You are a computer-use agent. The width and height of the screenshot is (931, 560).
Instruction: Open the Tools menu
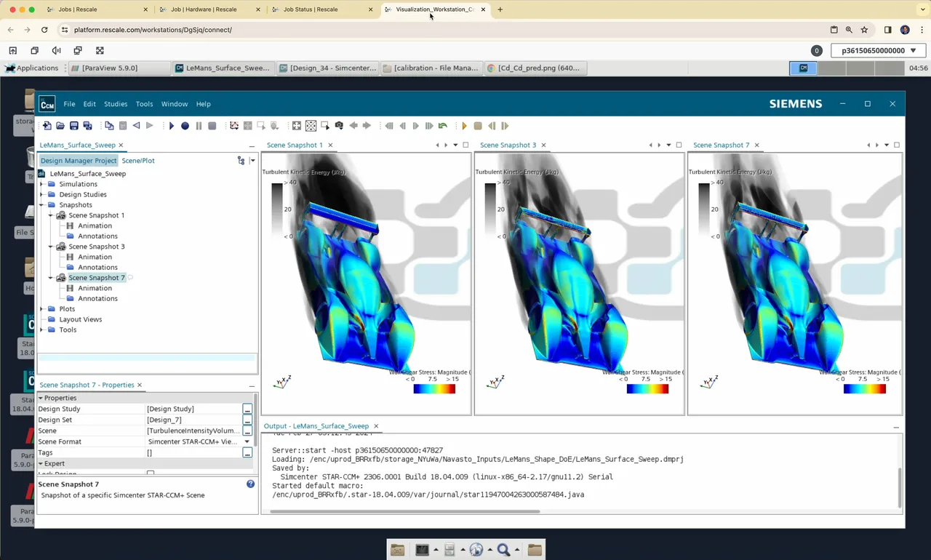pyautogui.click(x=144, y=104)
